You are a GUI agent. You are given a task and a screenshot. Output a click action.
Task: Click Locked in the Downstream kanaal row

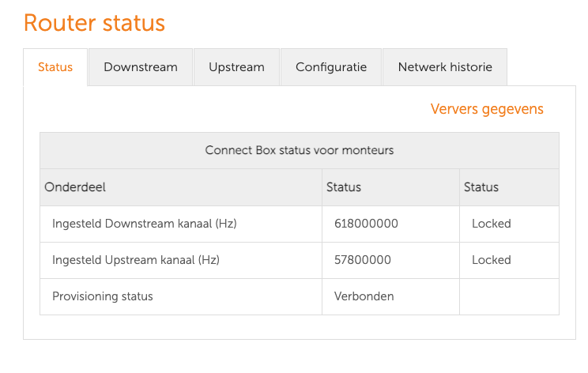(x=492, y=224)
